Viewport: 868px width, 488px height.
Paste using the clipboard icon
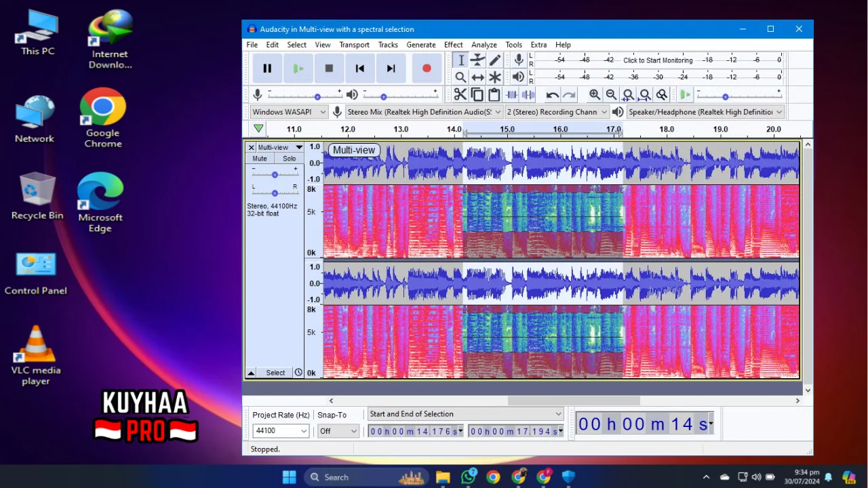point(494,95)
